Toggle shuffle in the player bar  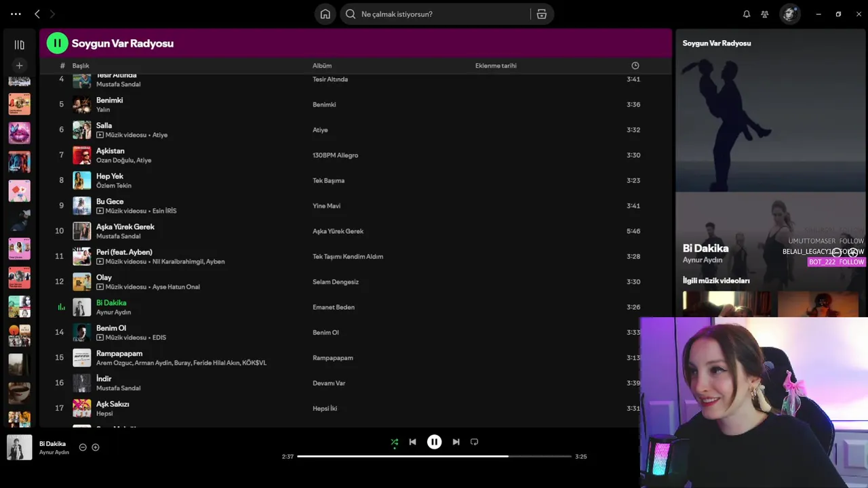(x=395, y=442)
